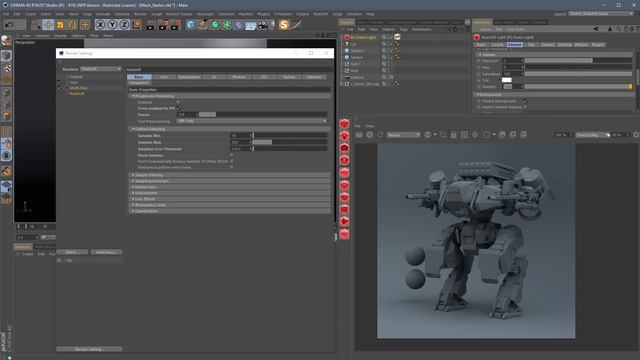Toggle Don't Automatically Reduce Samples checkbox
The width and height of the screenshot is (640, 360).
pyautogui.click(x=232, y=161)
